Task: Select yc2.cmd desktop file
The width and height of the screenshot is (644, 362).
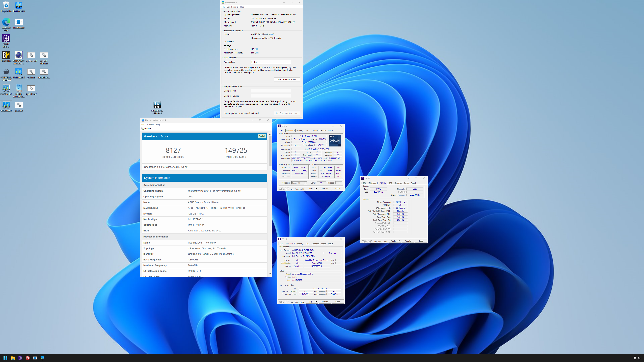Action: point(19,106)
